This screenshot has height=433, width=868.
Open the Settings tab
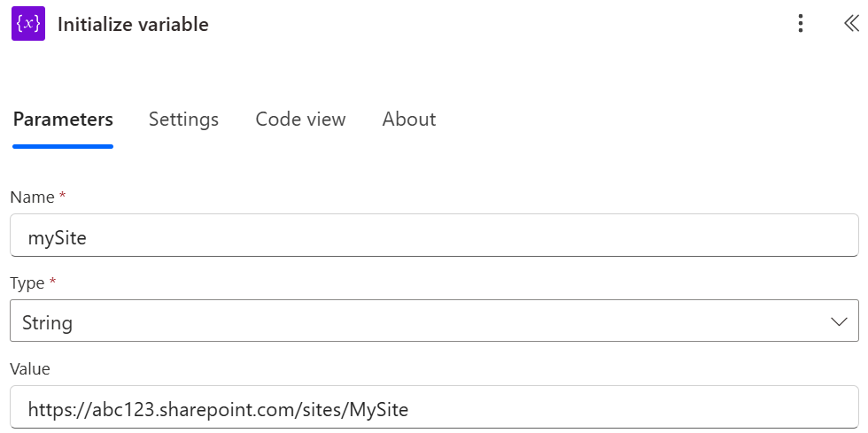coord(183,120)
